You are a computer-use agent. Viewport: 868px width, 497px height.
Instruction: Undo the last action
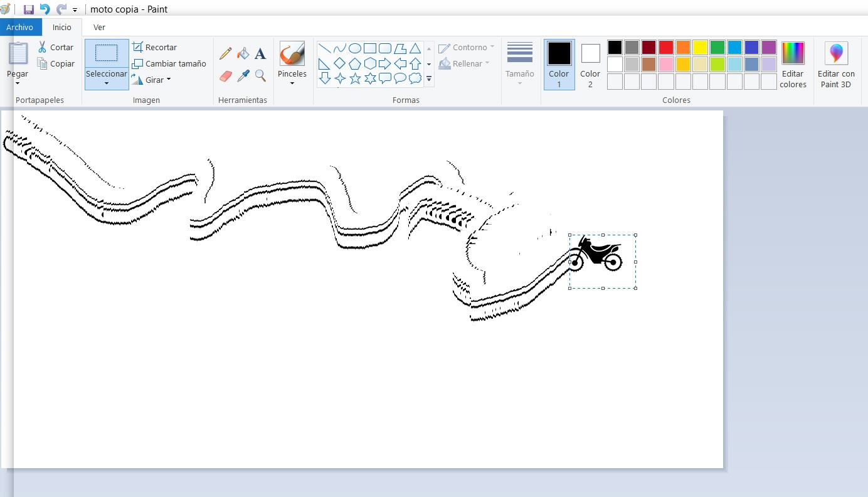click(x=45, y=9)
